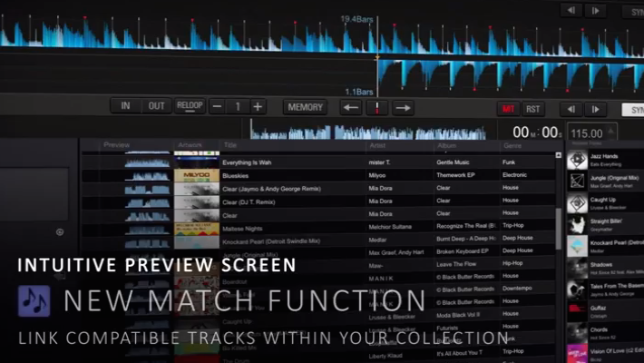This screenshot has height=363, width=644.
Task: Click upper deck step backward icon
Action: point(571,11)
